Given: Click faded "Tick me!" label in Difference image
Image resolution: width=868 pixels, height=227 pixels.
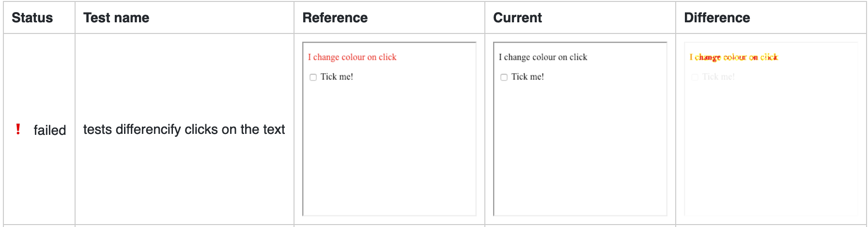Looking at the screenshot, I should (x=718, y=77).
